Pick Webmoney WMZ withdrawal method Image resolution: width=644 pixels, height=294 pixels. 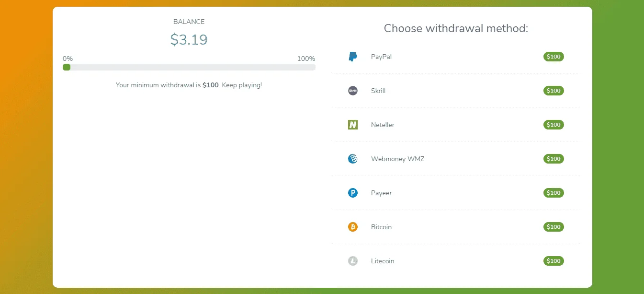pyautogui.click(x=456, y=159)
